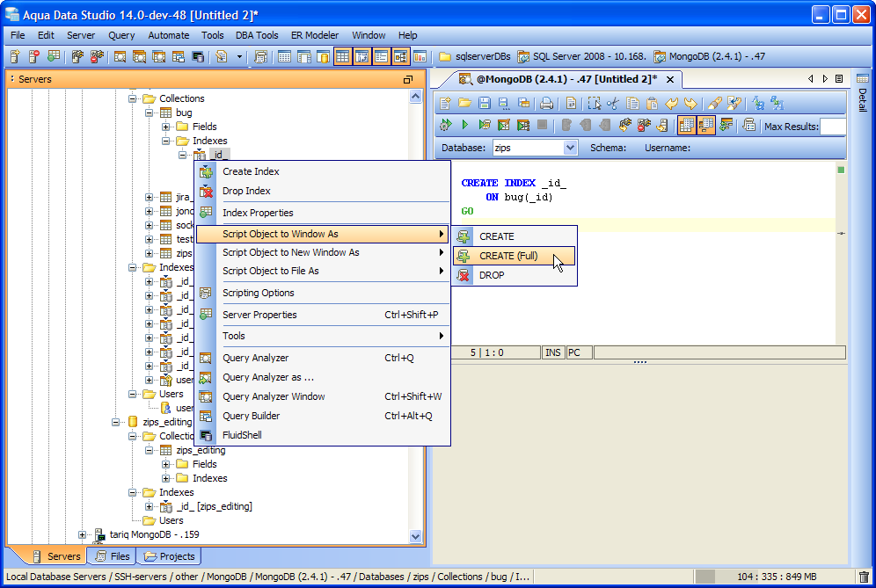Close the @MongoDB Untitled 2 editor tab
876x588 pixels.
pyautogui.click(x=670, y=79)
